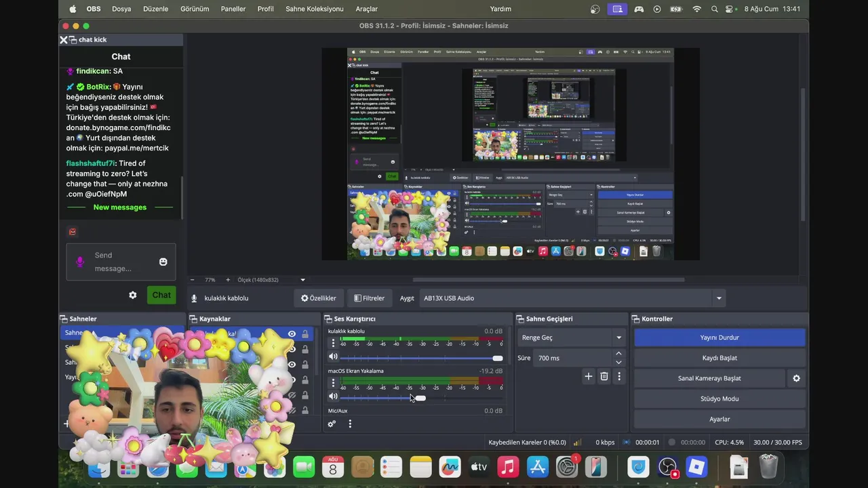Click the preview horizontal scrollbar
This screenshot has width=868, height=488.
[548, 279]
